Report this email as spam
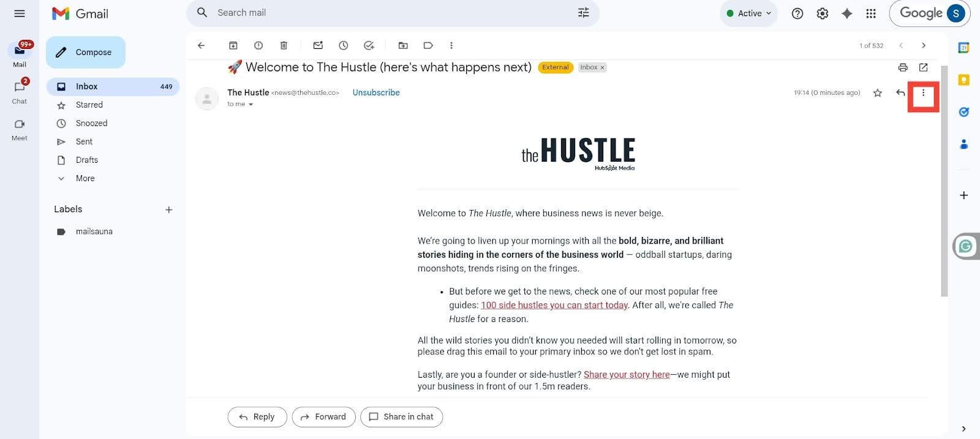This screenshot has width=980, height=439. coord(258,45)
